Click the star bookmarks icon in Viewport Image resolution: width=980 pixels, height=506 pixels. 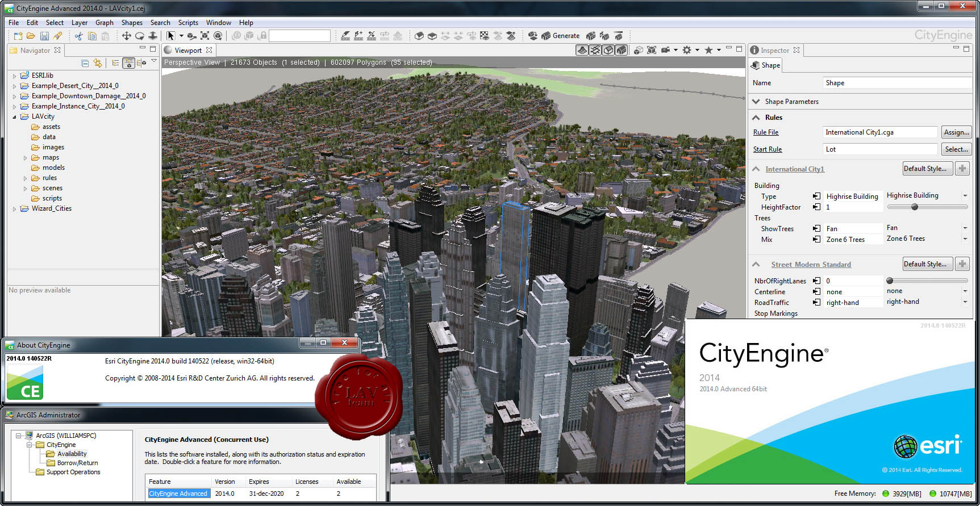click(x=708, y=50)
